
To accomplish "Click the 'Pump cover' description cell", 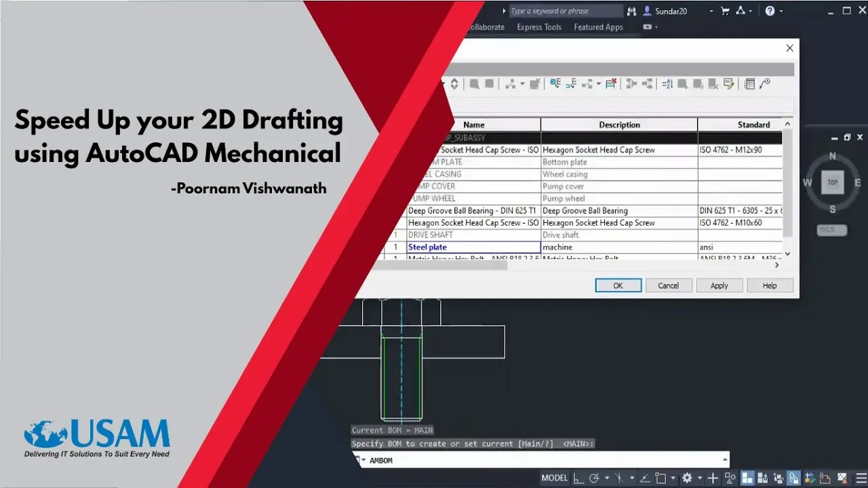I will 619,186.
